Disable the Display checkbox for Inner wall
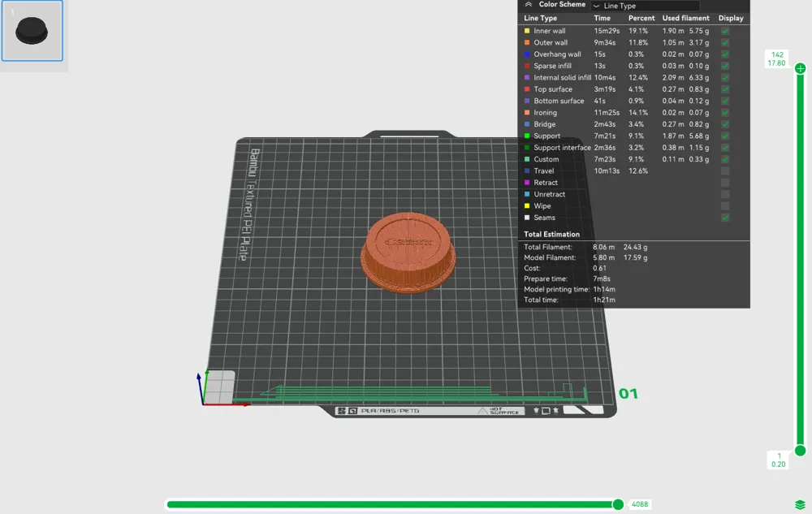 point(725,31)
